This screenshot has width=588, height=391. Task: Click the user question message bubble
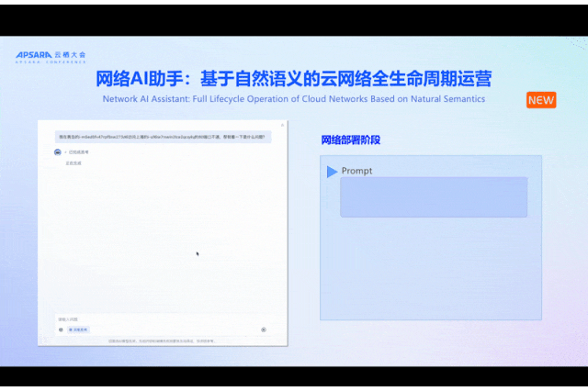coord(164,137)
